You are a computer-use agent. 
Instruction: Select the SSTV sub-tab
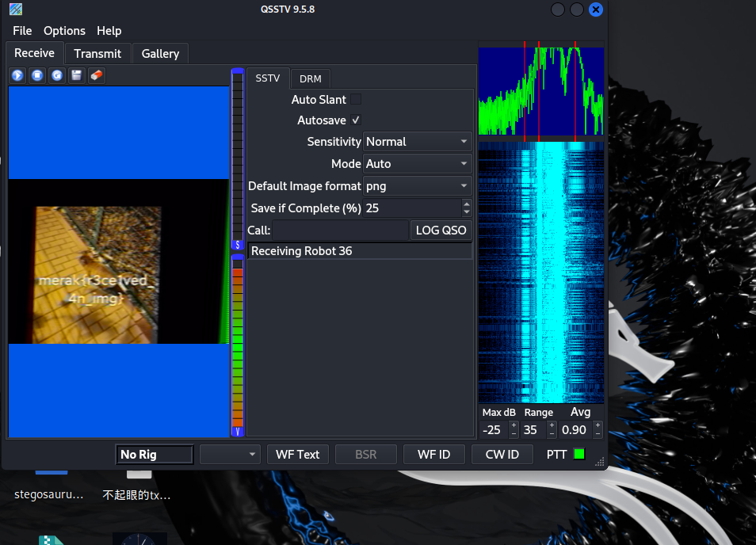pyautogui.click(x=268, y=78)
